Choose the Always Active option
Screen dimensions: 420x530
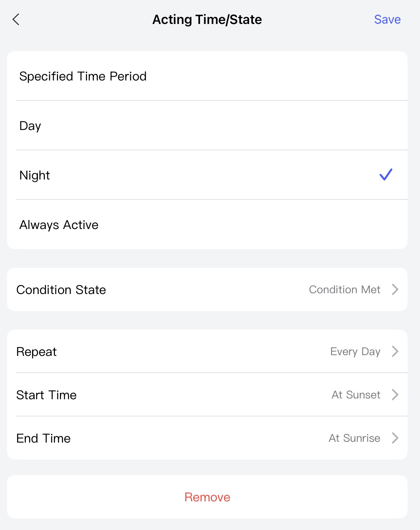[x=59, y=225]
